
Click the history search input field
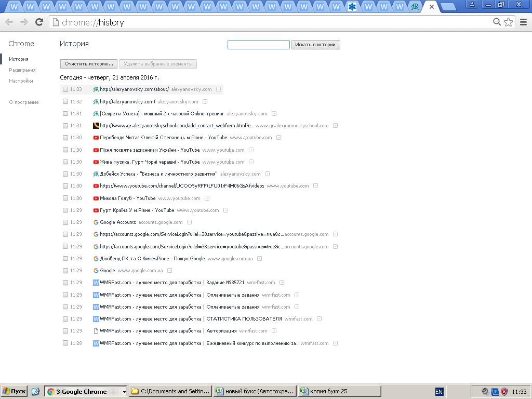click(259, 45)
